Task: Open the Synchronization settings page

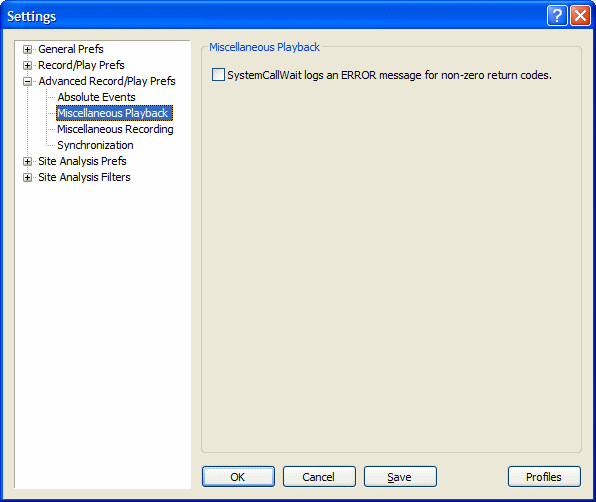Action: tap(95, 145)
